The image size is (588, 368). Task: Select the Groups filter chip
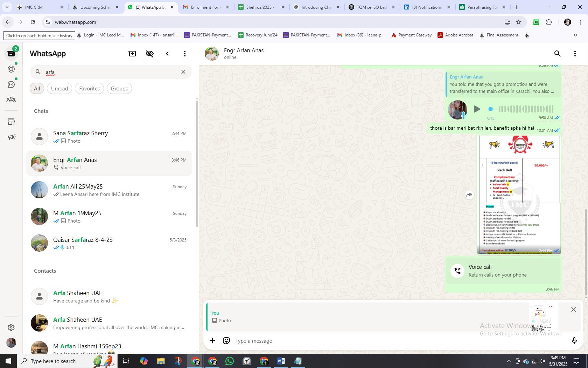point(119,89)
